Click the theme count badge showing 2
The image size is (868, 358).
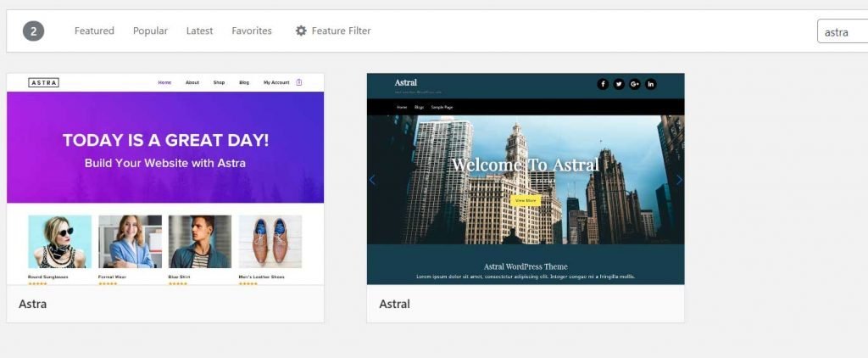pos(33,31)
